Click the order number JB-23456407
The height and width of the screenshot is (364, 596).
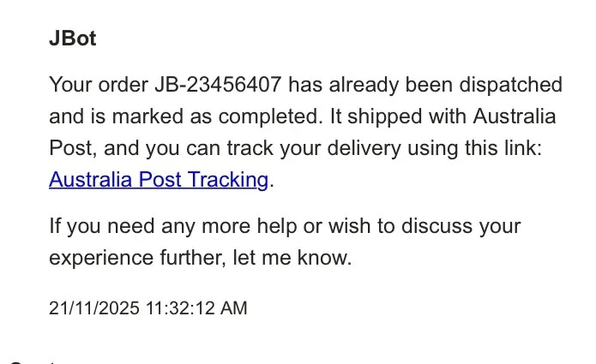coord(219,85)
